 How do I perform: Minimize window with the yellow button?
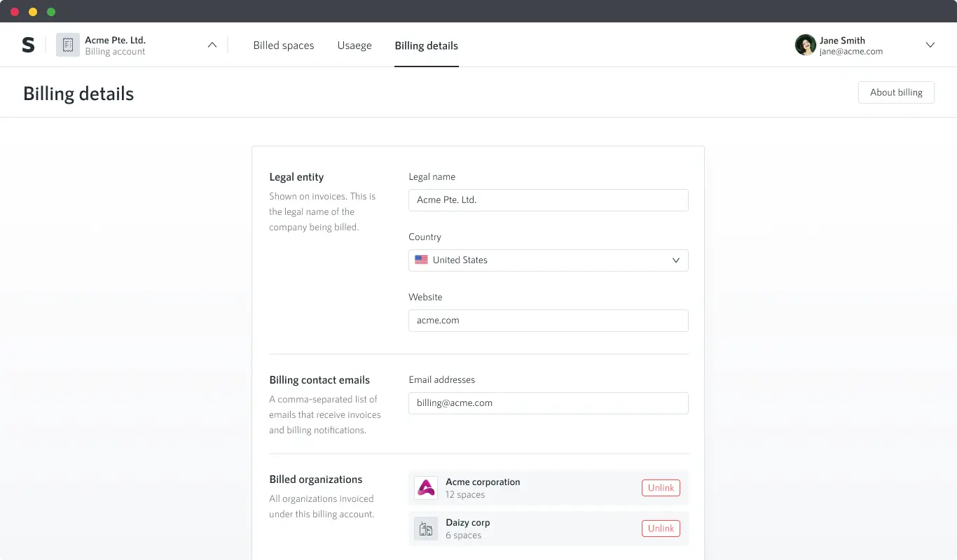coord(33,12)
